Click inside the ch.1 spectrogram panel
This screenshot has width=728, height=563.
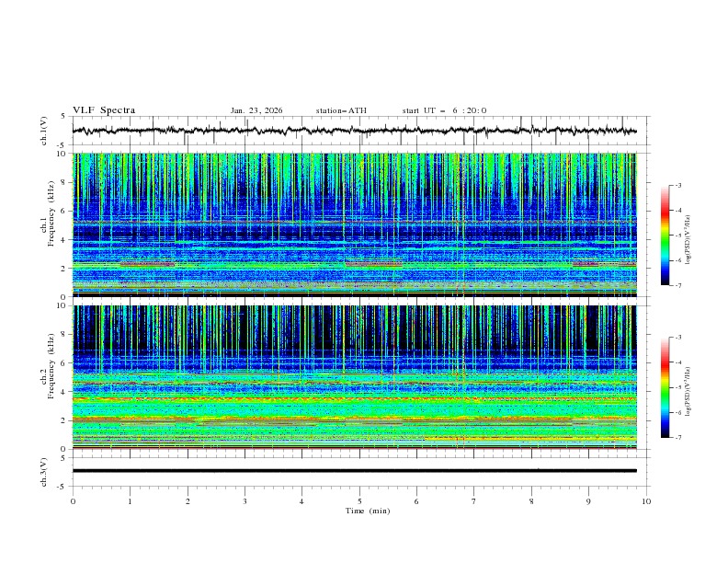pos(354,224)
